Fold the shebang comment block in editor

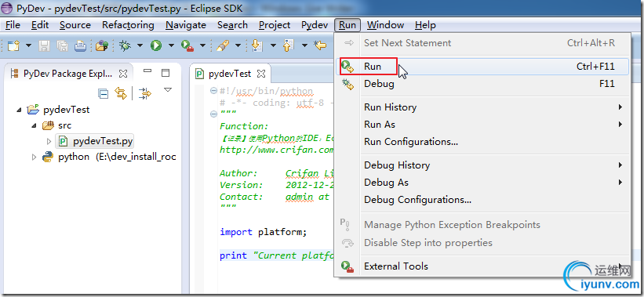pyautogui.click(x=213, y=91)
